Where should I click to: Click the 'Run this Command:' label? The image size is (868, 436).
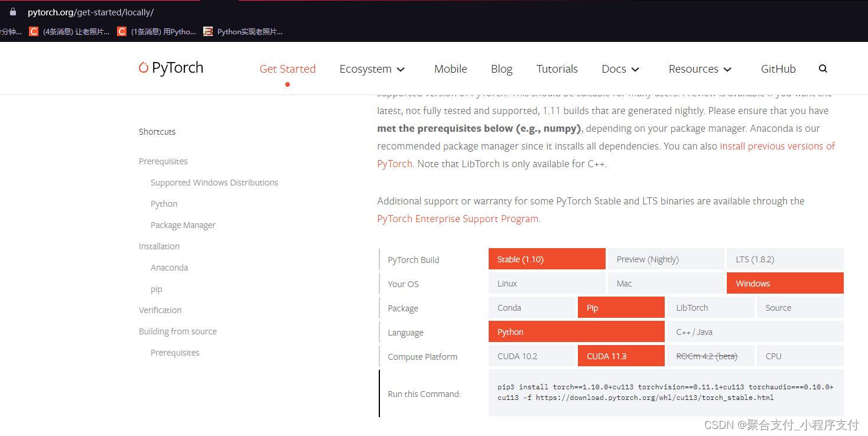424,394
